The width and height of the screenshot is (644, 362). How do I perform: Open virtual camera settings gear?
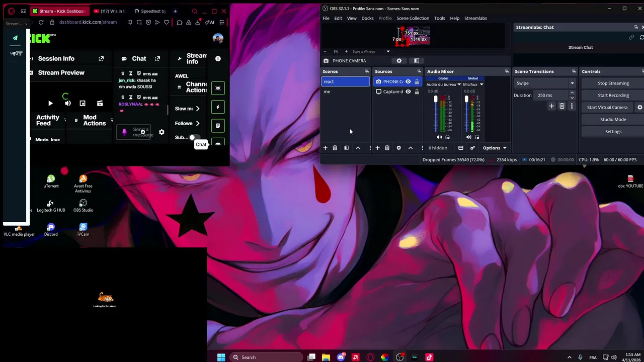[x=640, y=108]
